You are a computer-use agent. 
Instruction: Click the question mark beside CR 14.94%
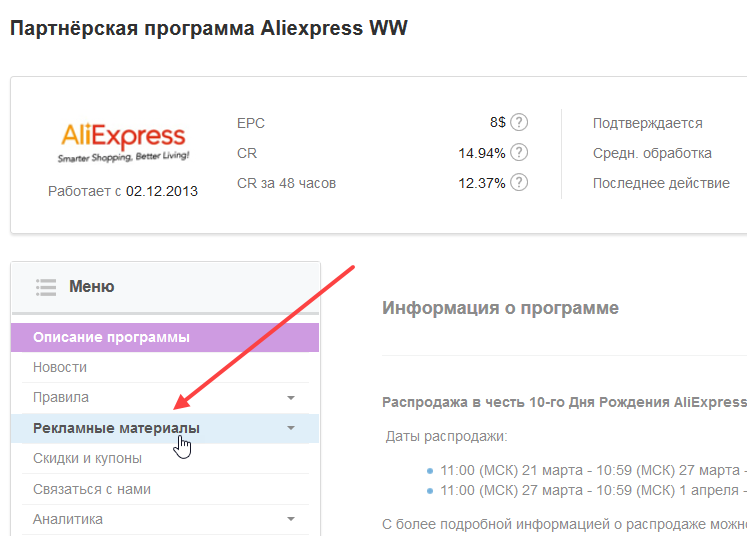pyautogui.click(x=519, y=153)
